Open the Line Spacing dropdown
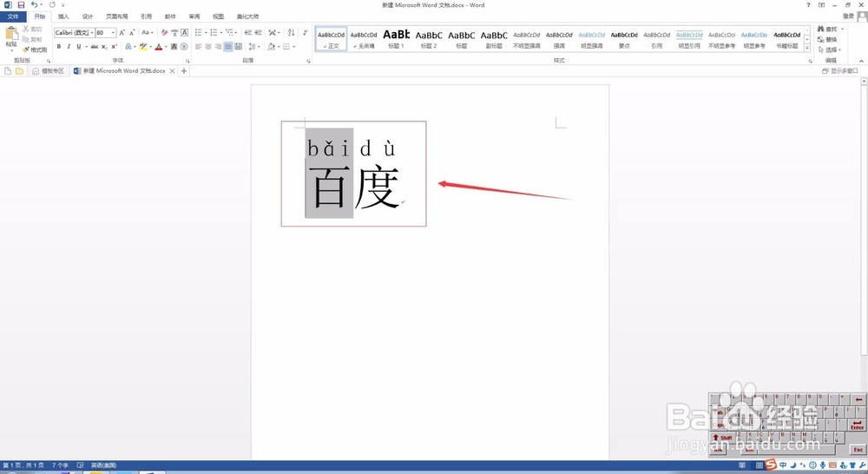 tap(254, 47)
